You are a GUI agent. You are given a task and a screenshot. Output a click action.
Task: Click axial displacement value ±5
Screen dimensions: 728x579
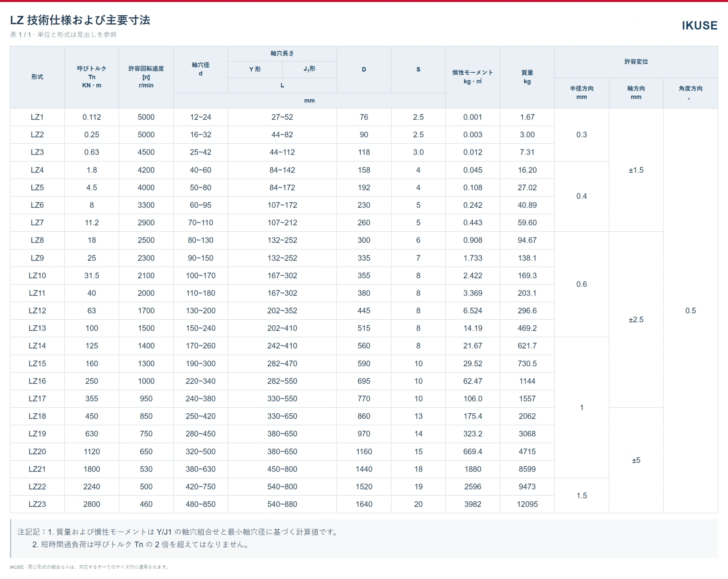(636, 460)
